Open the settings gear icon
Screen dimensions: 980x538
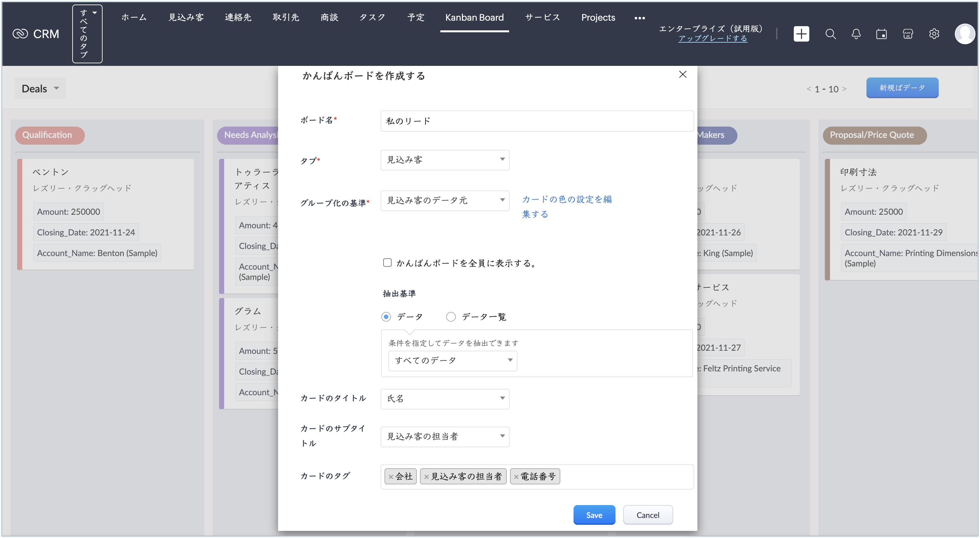click(x=934, y=34)
